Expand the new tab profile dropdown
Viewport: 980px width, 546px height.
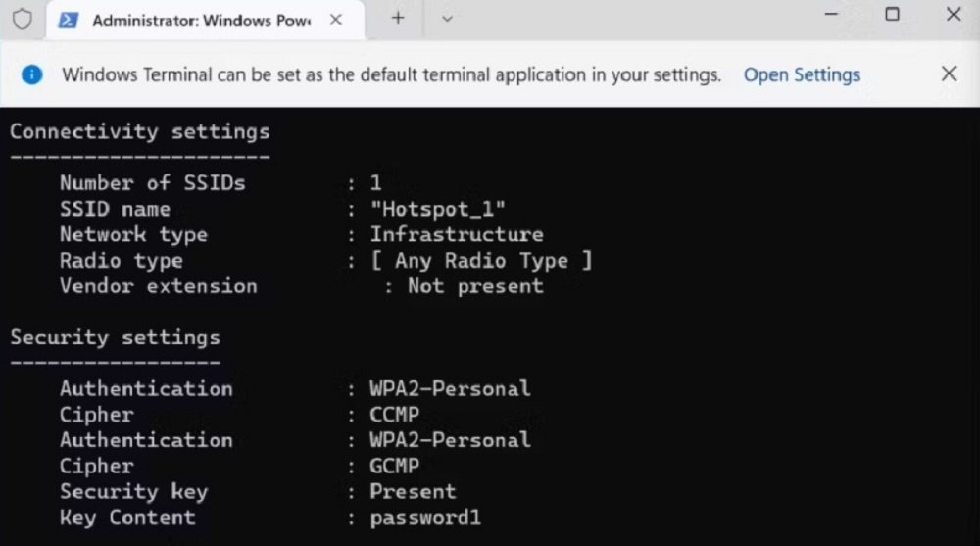click(x=447, y=19)
